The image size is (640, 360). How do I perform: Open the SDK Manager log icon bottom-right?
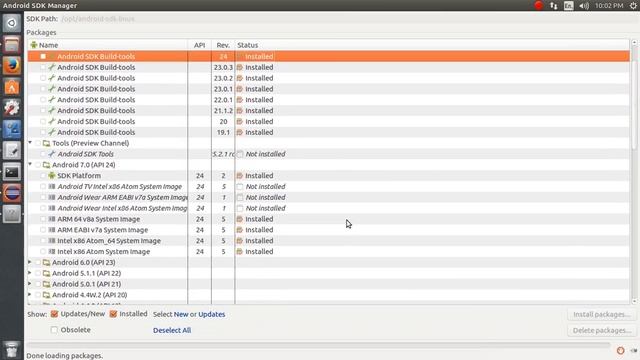tap(634, 350)
